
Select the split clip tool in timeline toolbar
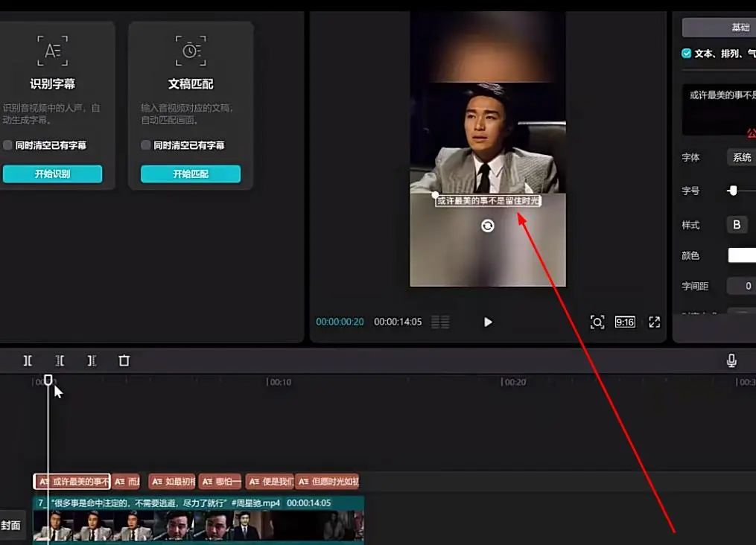(x=28, y=360)
